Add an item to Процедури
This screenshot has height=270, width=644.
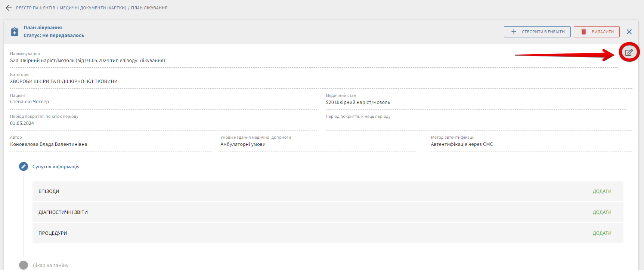(602, 233)
